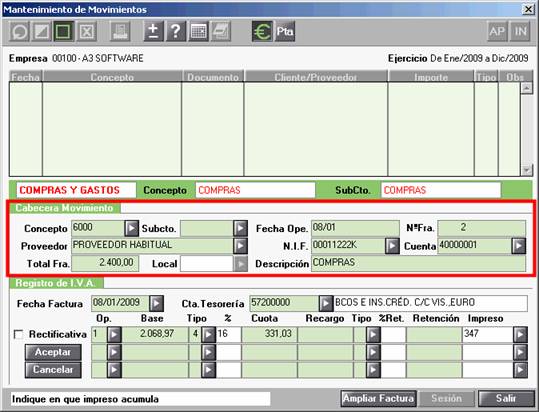Screen dimensions: 539x412
Task: Click the Fecha Ope. field showing 08/01
Action: coord(355,228)
